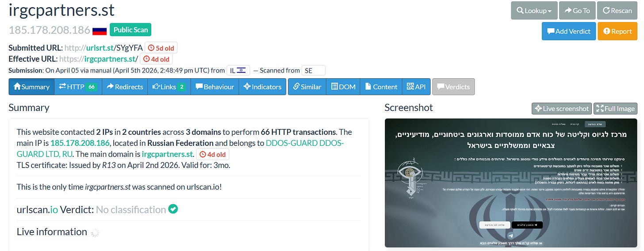Screen dimensions: 644x251
Task: Open the Indicators tab
Action: pyautogui.click(x=262, y=87)
